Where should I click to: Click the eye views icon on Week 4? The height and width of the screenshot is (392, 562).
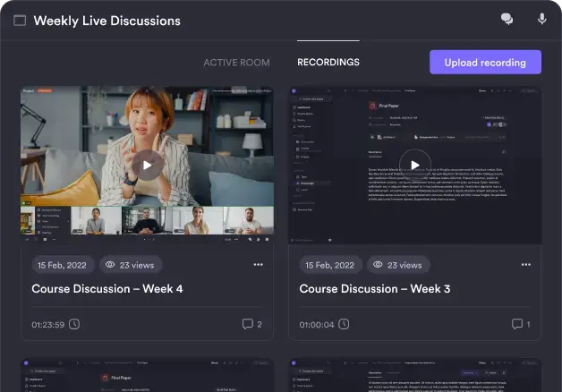pyautogui.click(x=111, y=265)
